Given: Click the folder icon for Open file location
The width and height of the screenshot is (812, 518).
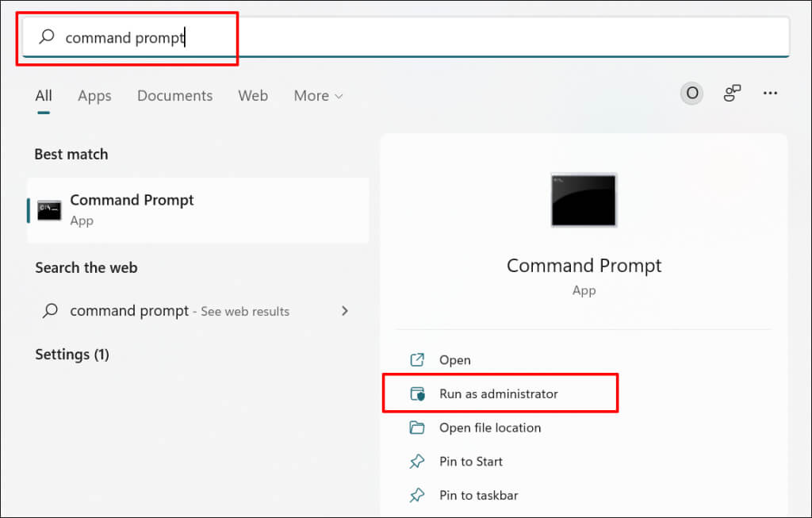Looking at the screenshot, I should pyautogui.click(x=417, y=428).
